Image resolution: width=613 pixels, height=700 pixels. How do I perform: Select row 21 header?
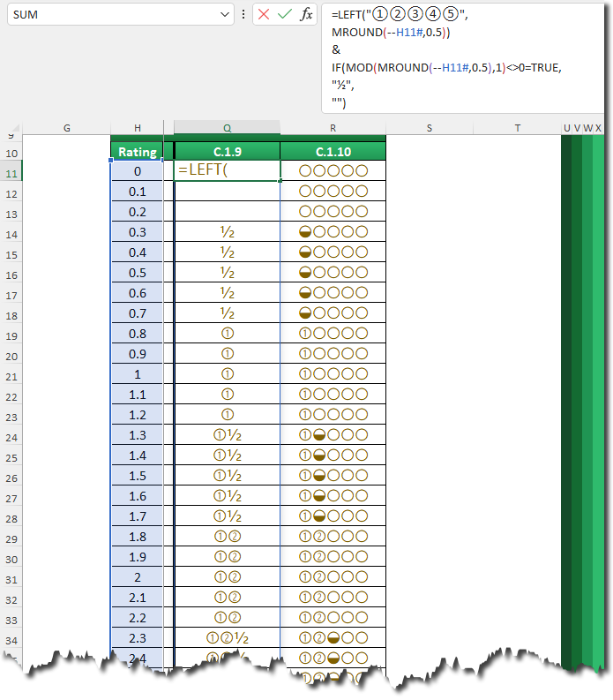click(x=11, y=376)
